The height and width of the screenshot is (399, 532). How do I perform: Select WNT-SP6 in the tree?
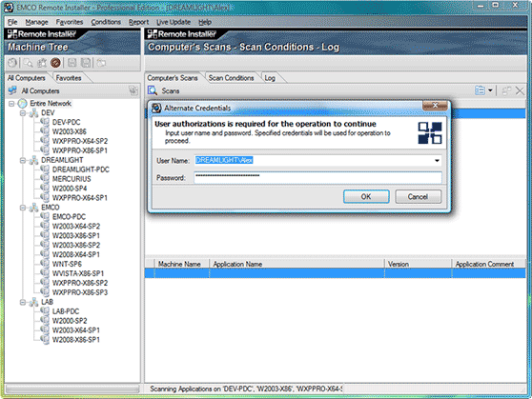coord(67,264)
